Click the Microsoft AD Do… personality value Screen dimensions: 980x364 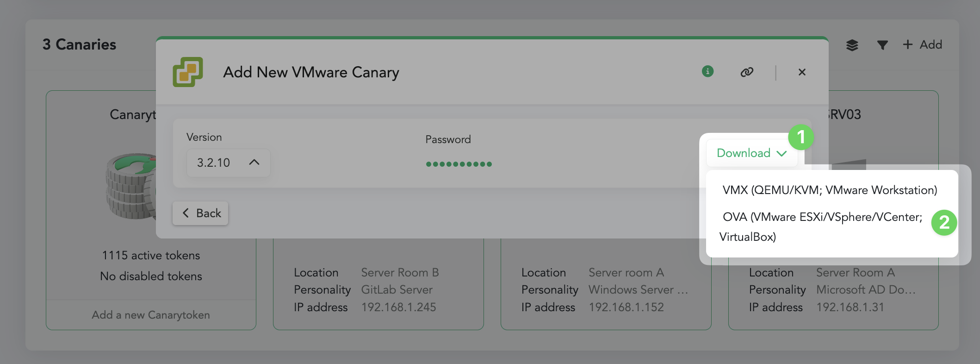(866, 289)
